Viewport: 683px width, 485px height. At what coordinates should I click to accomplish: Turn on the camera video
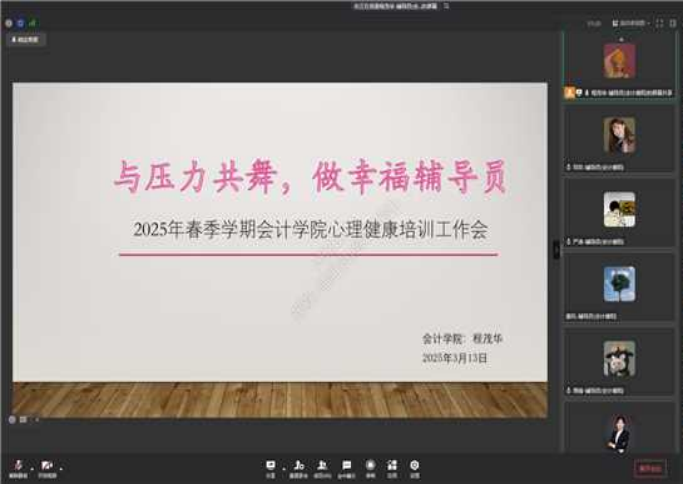click(x=46, y=466)
